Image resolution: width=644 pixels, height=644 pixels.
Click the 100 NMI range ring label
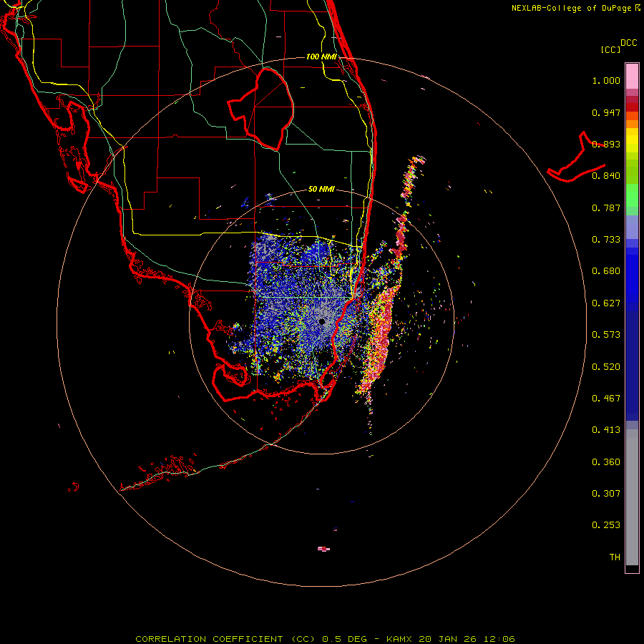(321, 57)
